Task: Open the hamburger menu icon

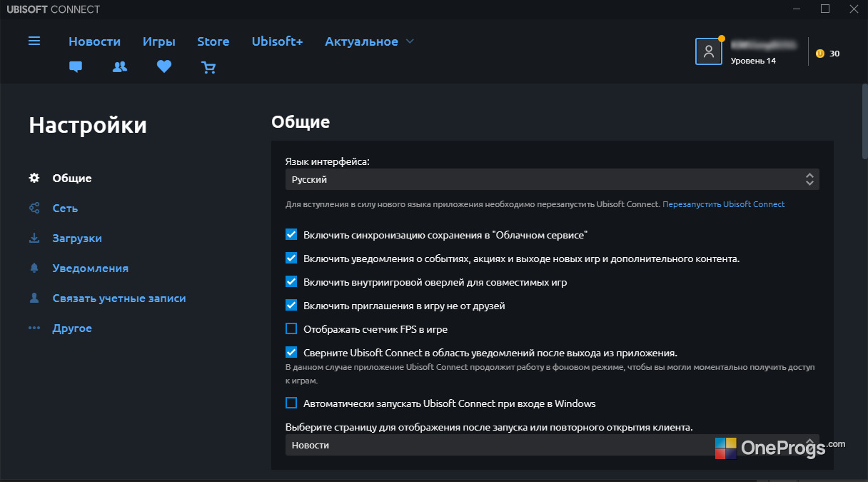Action: click(x=34, y=41)
